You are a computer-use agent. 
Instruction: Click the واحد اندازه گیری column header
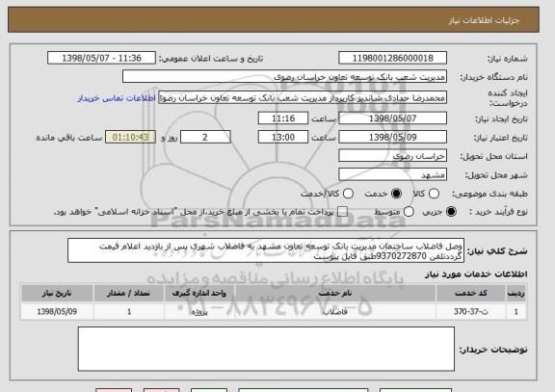pyautogui.click(x=199, y=293)
